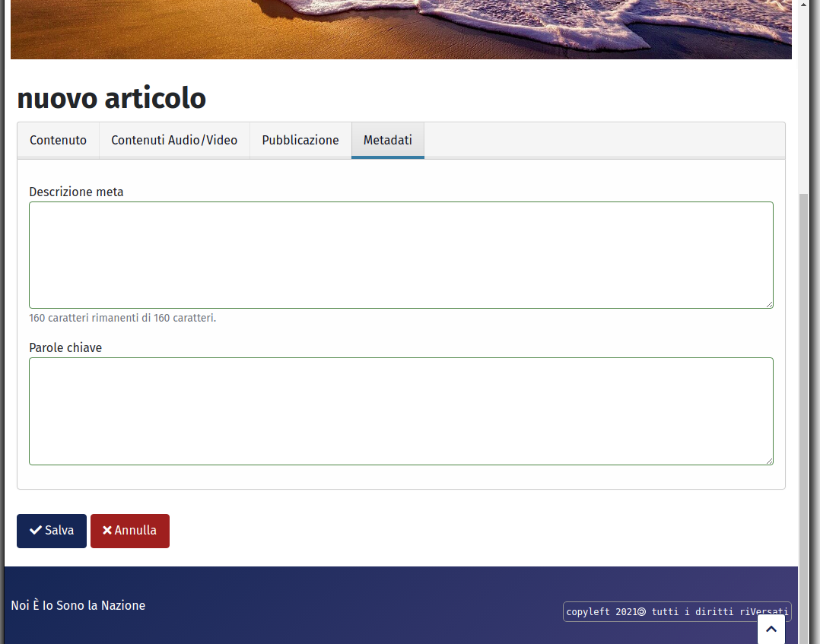Click the "nuovo articolo" page heading
820x644 pixels.
click(111, 99)
